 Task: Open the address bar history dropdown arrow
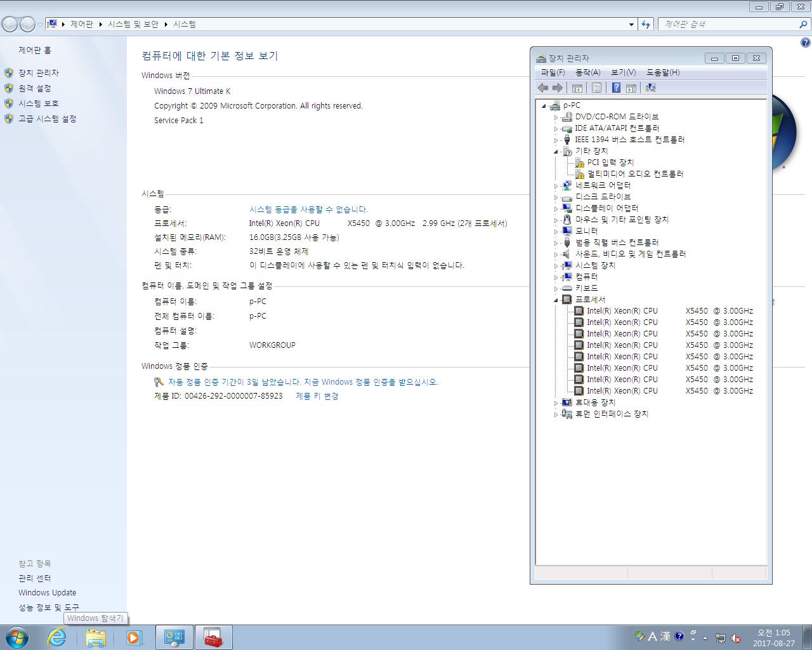click(x=631, y=24)
